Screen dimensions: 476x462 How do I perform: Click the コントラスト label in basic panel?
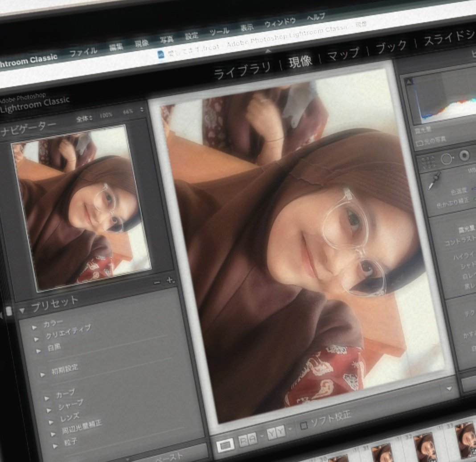[x=460, y=242]
